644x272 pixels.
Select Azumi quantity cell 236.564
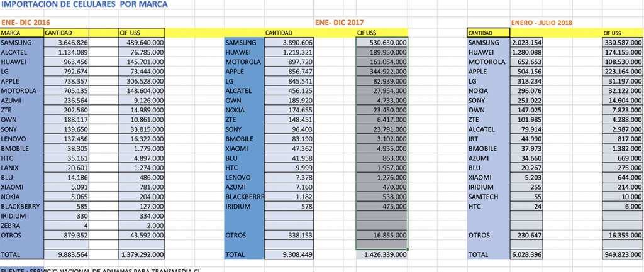pyautogui.click(x=67, y=101)
